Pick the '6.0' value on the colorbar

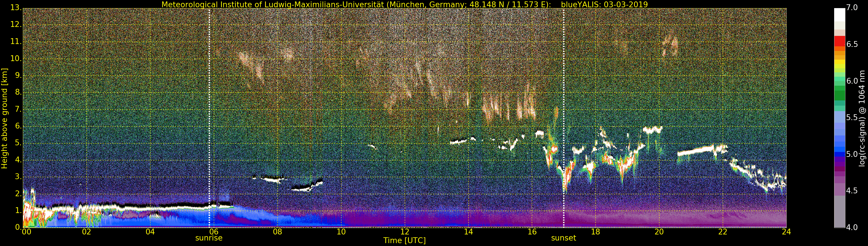coord(852,81)
